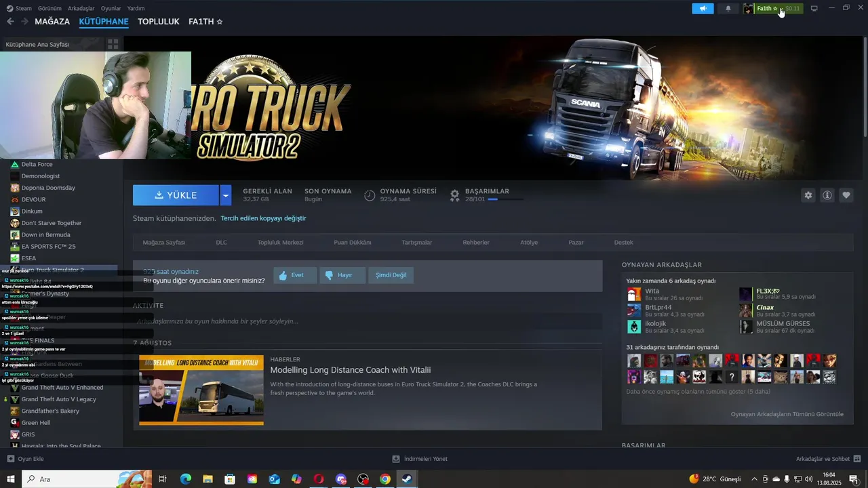This screenshot has width=868, height=488.
Task: Select Grand Theft Auto V Legacy in list
Action: tap(59, 399)
